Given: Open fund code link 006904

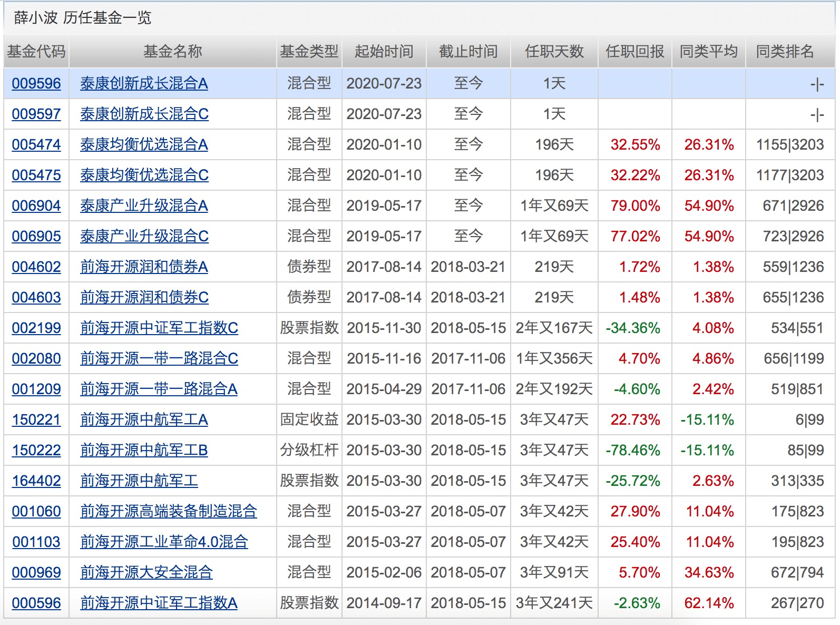Looking at the screenshot, I should pyautogui.click(x=36, y=206).
